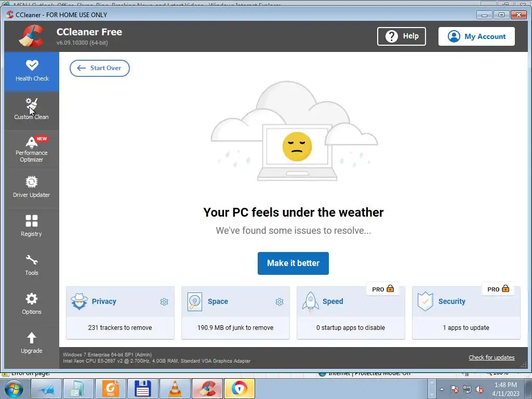
Task: Click the CCleaner taskbar button
Action: click(207, 389)
